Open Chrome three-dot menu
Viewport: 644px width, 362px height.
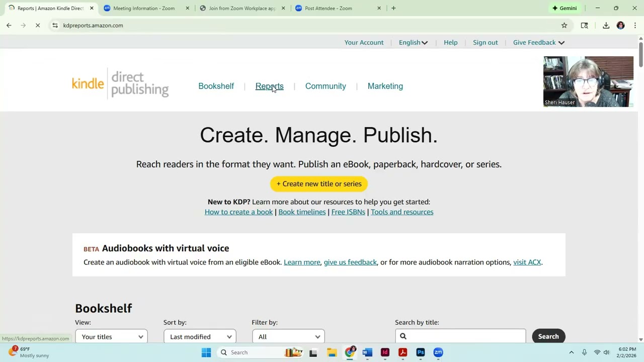click(635, 25)
